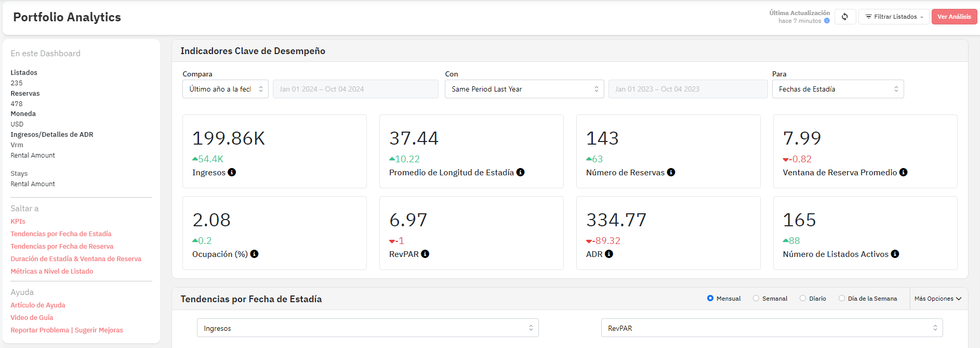This screenshot has width=980, height=348.
Task: Open the Same Period Last Year dropdown
Action: click(x=524, y=89)
